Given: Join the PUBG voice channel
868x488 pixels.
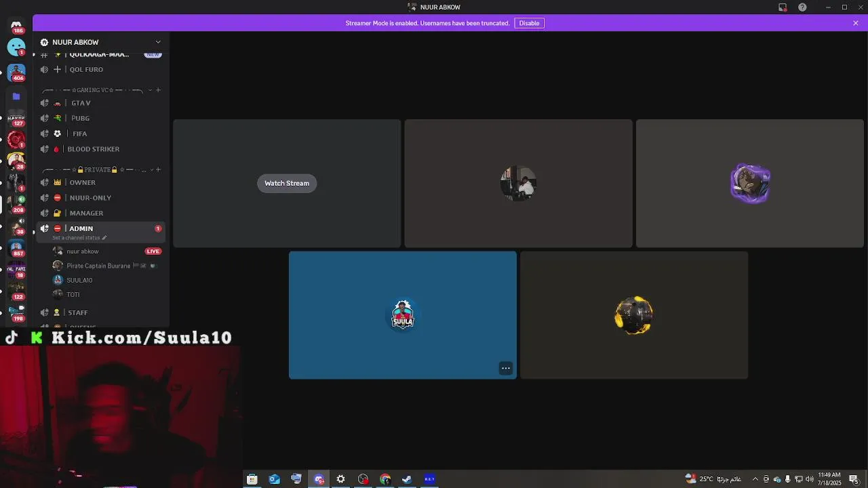Looking at the screenshot, I should (100, 118).
